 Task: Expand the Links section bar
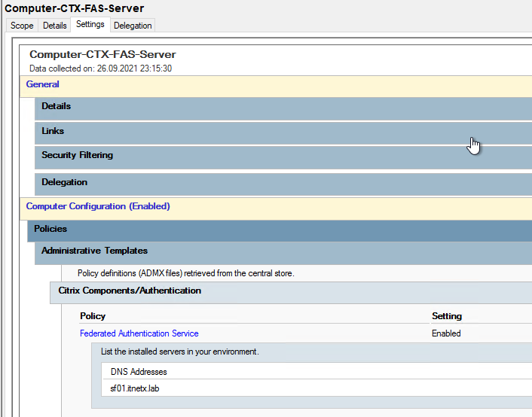coord(283,133)
